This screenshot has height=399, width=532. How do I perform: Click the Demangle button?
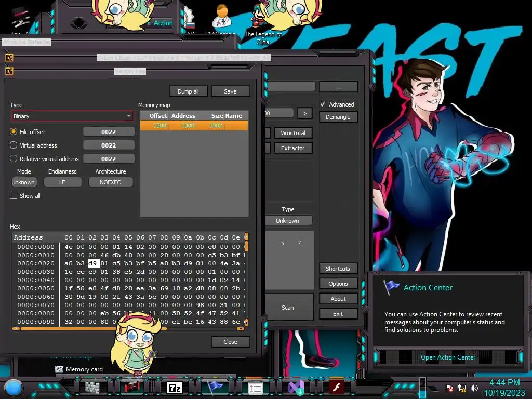pyautogui.click(x=338, y=117)
